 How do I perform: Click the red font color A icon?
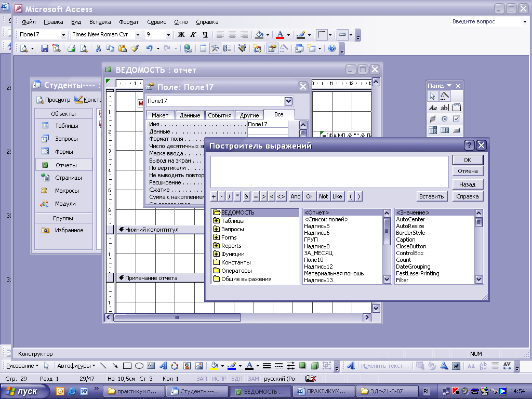280,35
